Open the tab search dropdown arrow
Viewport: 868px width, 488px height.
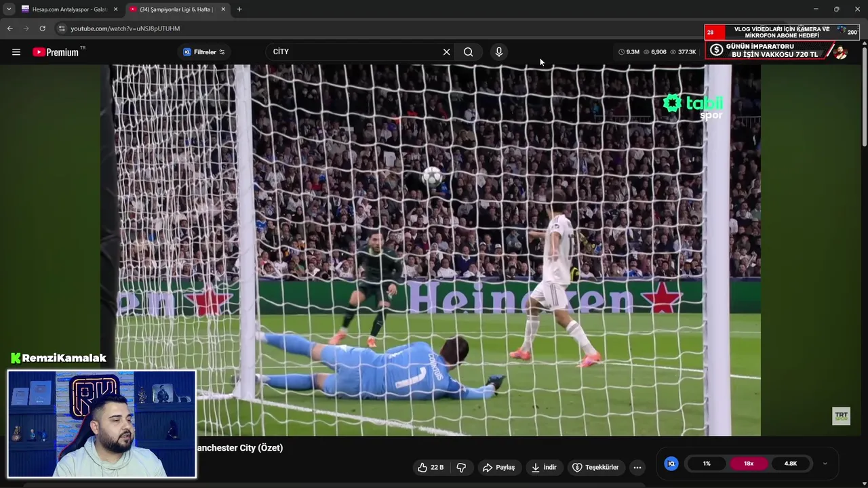8,9
